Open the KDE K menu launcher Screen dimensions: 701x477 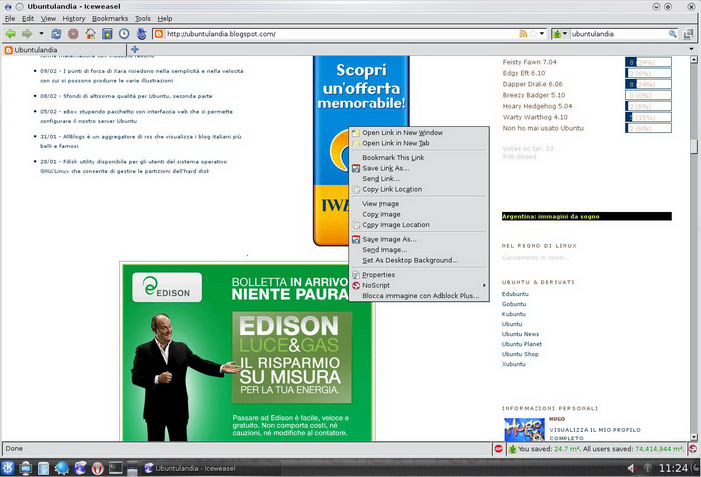click(x=9, y=467)
